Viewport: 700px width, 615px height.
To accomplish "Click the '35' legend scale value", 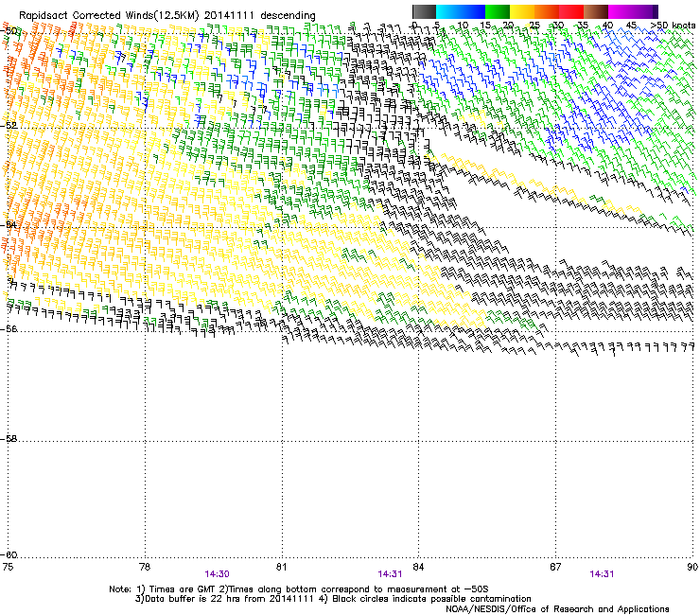I will click(583, 26).
